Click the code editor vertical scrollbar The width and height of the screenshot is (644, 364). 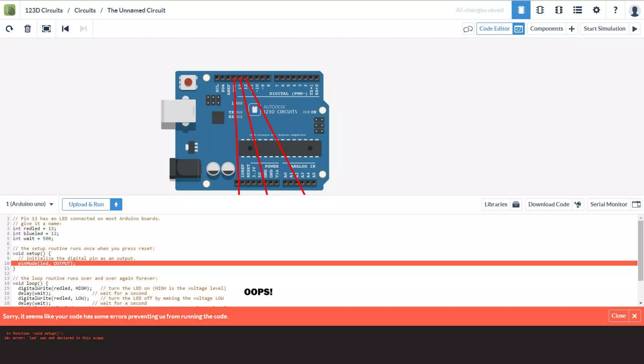point(641,250)
